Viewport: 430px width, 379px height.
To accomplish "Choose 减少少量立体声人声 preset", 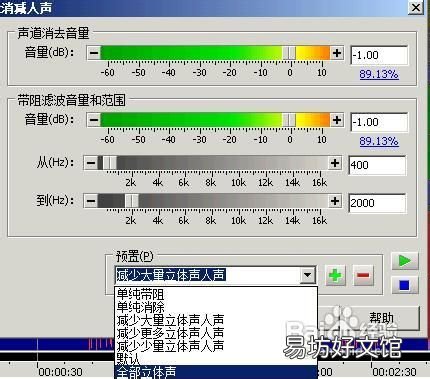I will click(216, 346).
